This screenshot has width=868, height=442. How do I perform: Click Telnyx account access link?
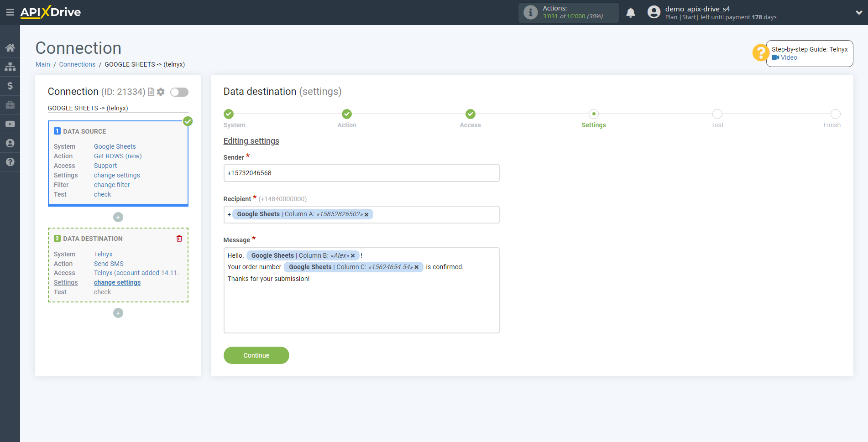click(x=136, y=273)
